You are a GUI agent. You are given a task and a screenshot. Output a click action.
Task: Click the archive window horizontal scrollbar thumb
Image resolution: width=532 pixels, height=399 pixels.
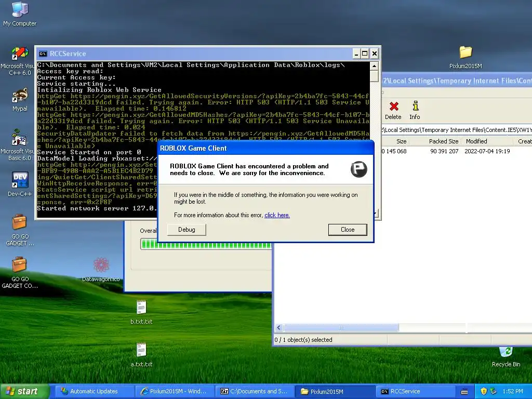(x=341, y=327)
